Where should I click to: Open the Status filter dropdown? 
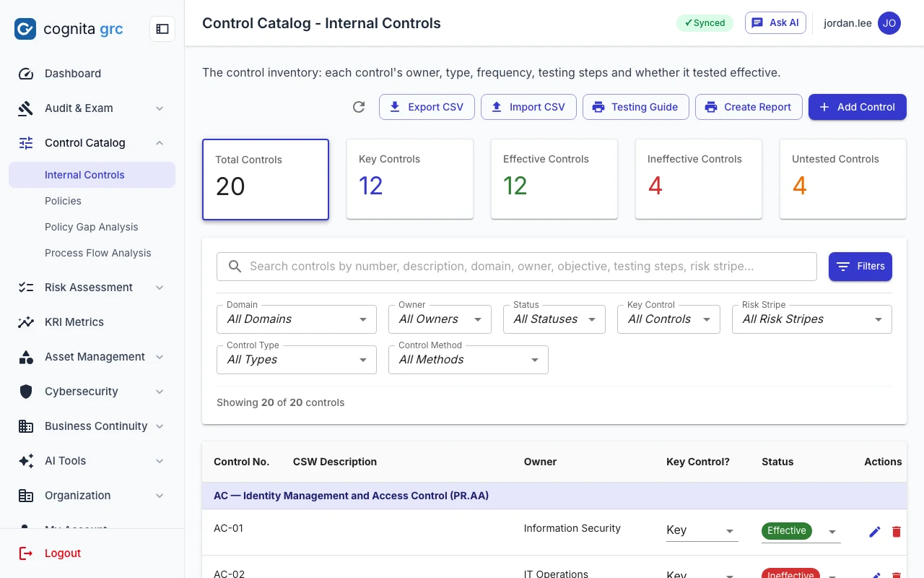pos(554,319)
